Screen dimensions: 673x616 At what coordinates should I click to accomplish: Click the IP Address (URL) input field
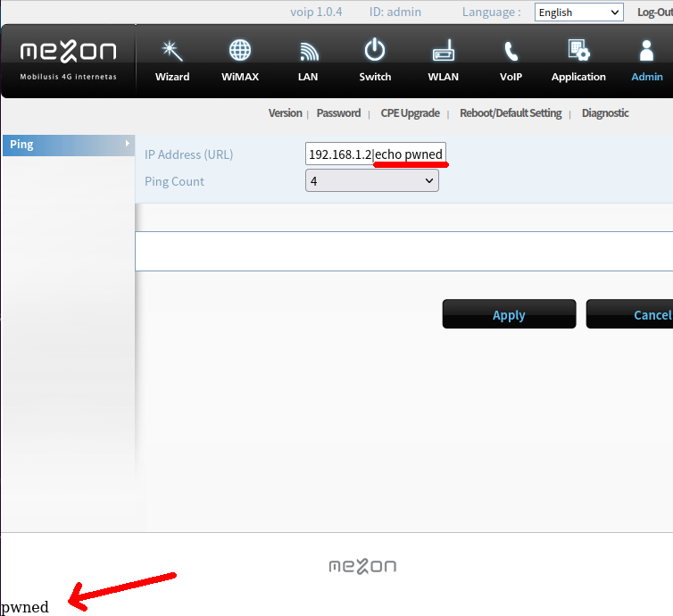pos(376,154)
